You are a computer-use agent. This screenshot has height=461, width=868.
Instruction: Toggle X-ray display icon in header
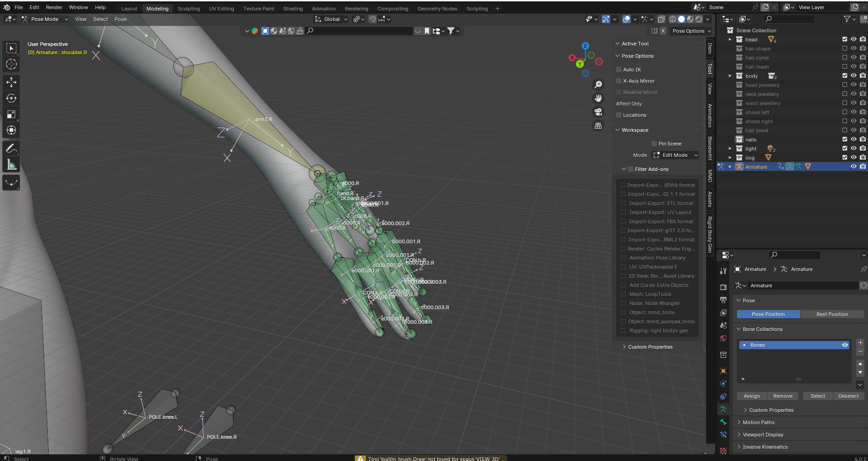point(661,19)
